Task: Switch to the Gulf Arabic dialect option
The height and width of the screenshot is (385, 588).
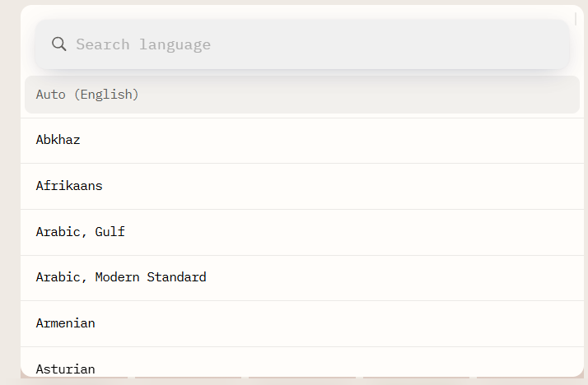Action: coord(81,232)
